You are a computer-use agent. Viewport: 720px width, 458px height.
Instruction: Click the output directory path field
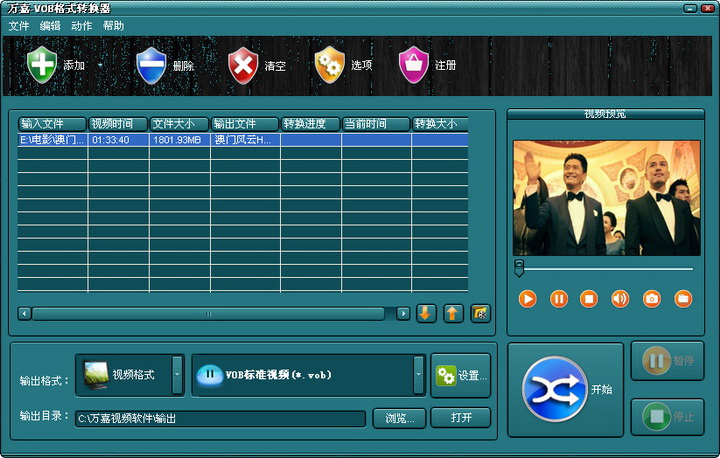coord(220,419)
